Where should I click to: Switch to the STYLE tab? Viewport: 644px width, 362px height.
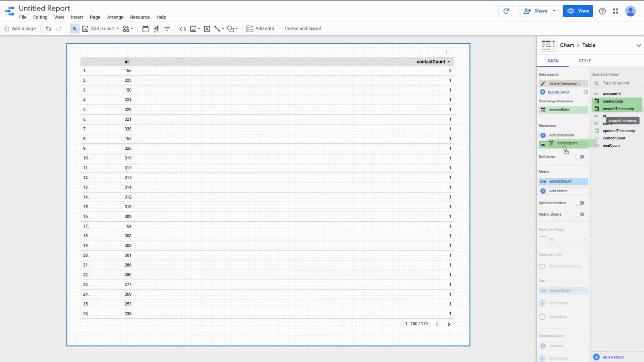585,61
